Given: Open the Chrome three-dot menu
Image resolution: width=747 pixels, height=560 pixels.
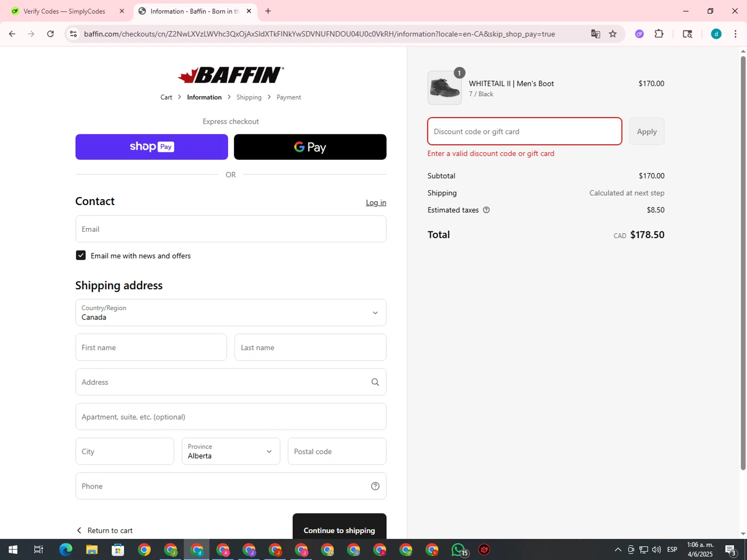Looking at the screenshot, I should click(x=735, y=34).
